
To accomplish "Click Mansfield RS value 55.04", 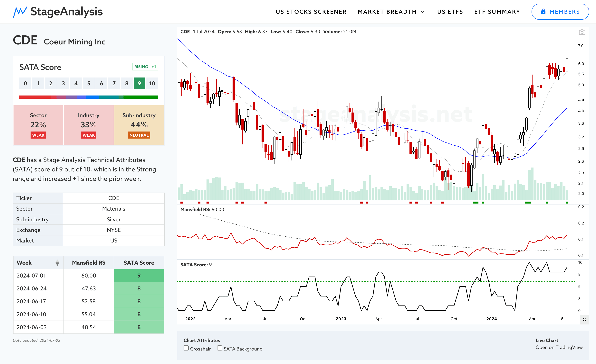I will click(x=89, y=314).
